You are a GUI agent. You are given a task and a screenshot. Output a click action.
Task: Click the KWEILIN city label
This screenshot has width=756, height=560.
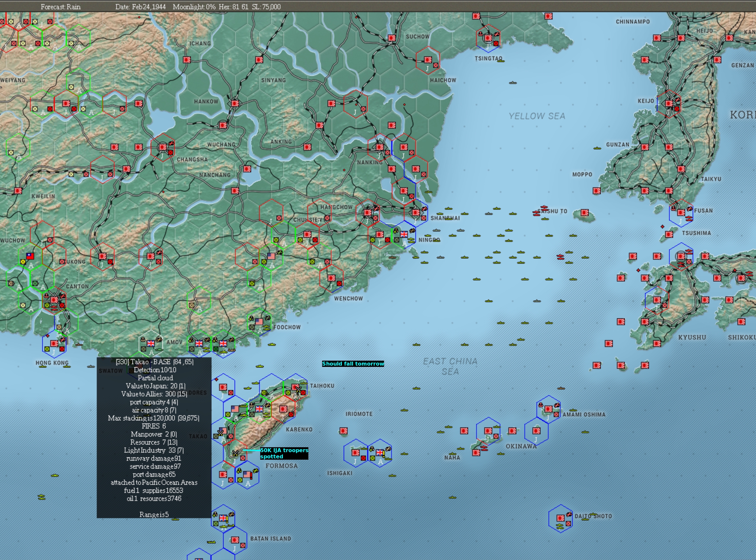tap(43, 196)
